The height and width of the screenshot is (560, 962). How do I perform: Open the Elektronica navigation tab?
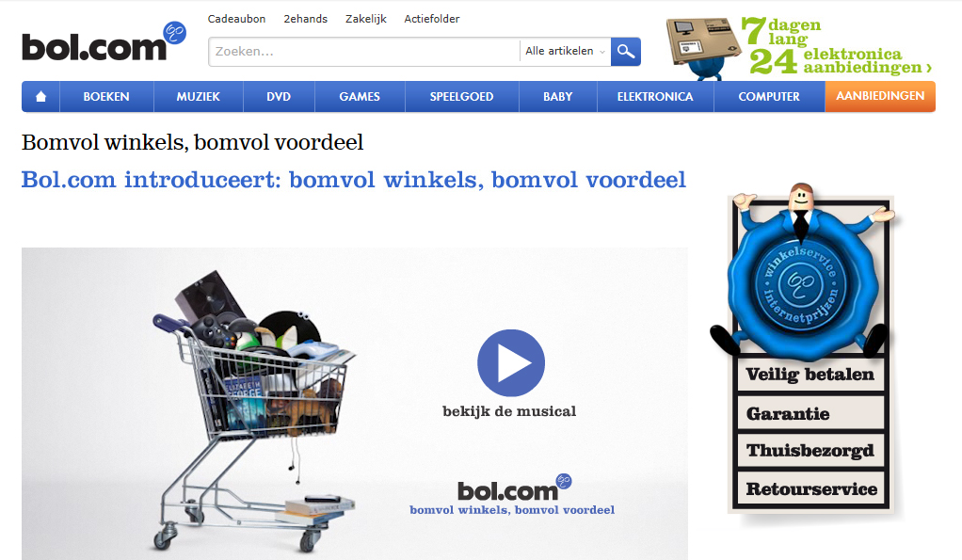pyautogui.click(x=655, y=96)
